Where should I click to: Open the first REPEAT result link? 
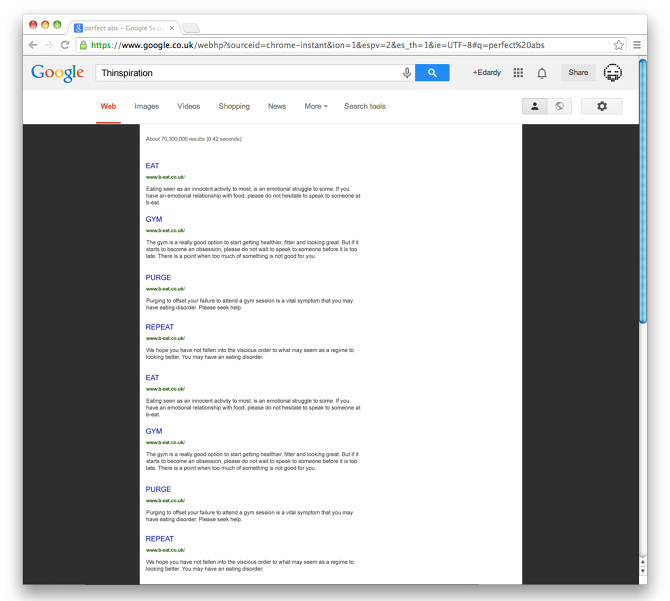pyautogui.click(x=159, y=327)
